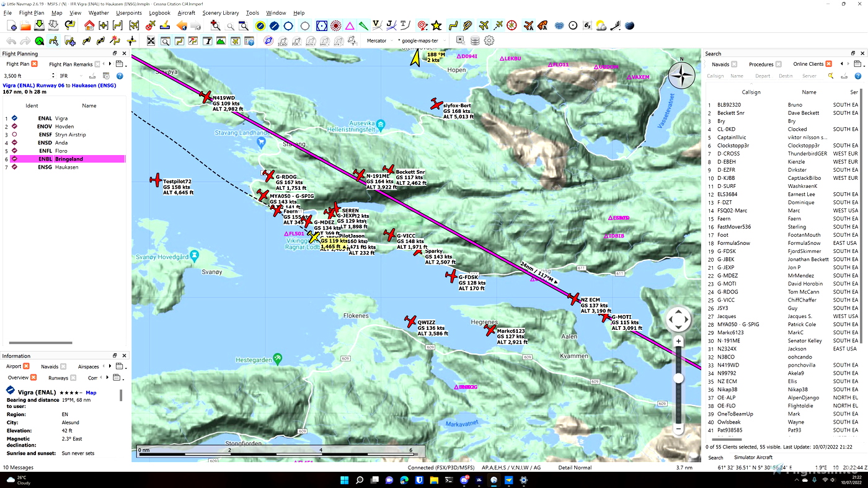Open Flight Planning tab options menu

[x=120, y=64]
